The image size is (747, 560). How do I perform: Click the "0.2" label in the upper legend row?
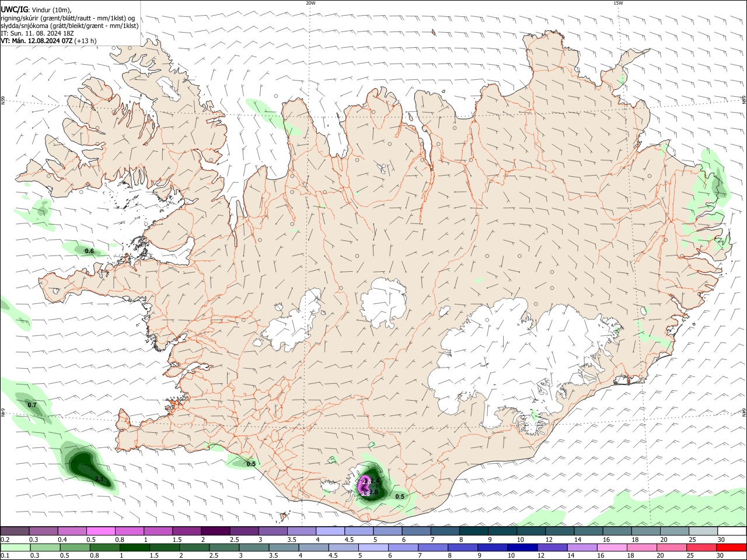click(x=5, y=540)
